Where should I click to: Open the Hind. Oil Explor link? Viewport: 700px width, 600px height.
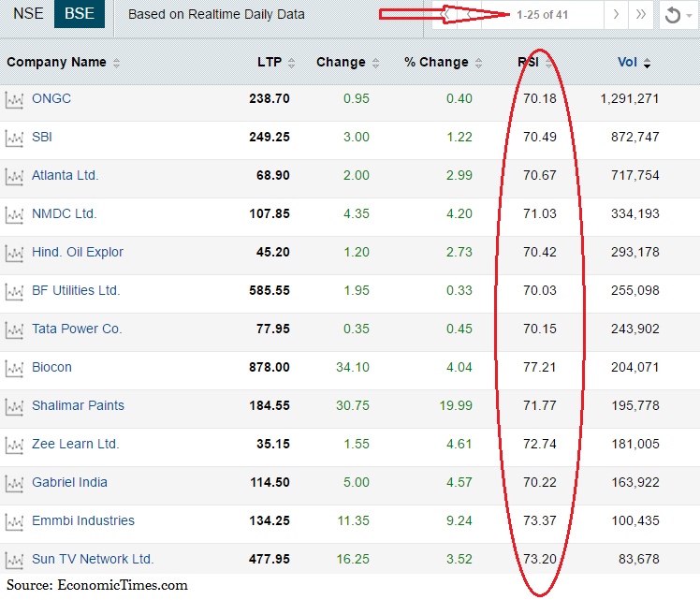click(x=78, y=252)
